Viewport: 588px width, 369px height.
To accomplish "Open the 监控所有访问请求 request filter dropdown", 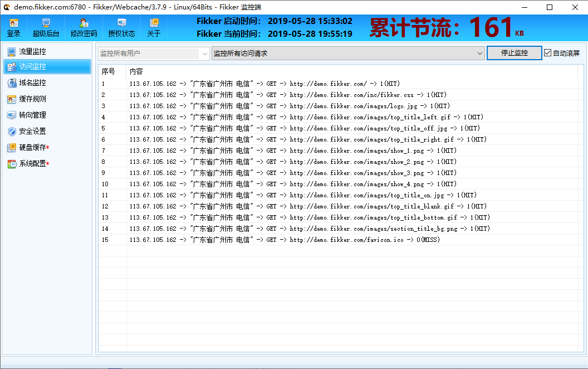I will (x=348, y=54).
